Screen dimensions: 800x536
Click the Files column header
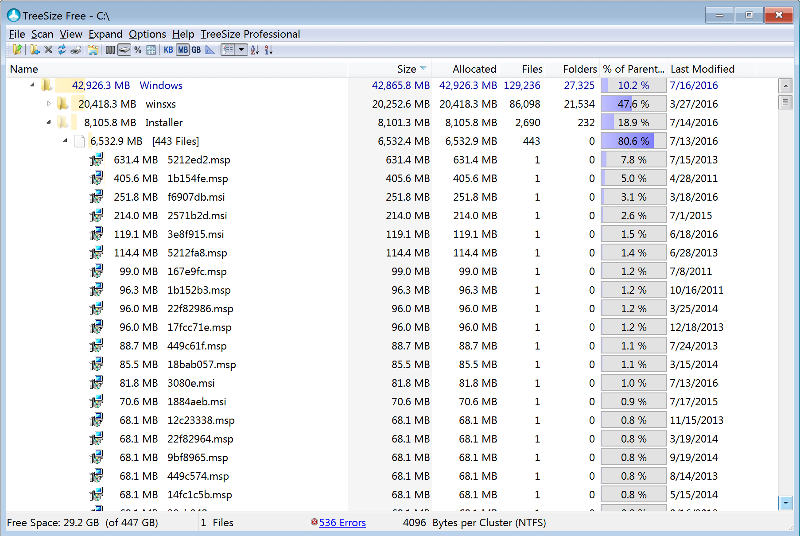(x=522, y=69)
